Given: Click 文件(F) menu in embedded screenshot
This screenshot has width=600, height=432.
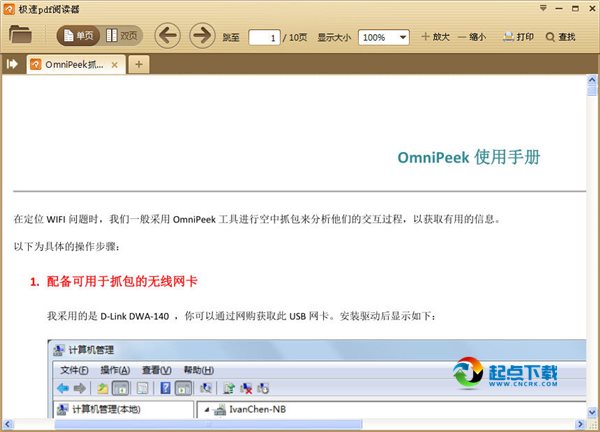Looking at the screenshot, I should click(x=74, y=370).
